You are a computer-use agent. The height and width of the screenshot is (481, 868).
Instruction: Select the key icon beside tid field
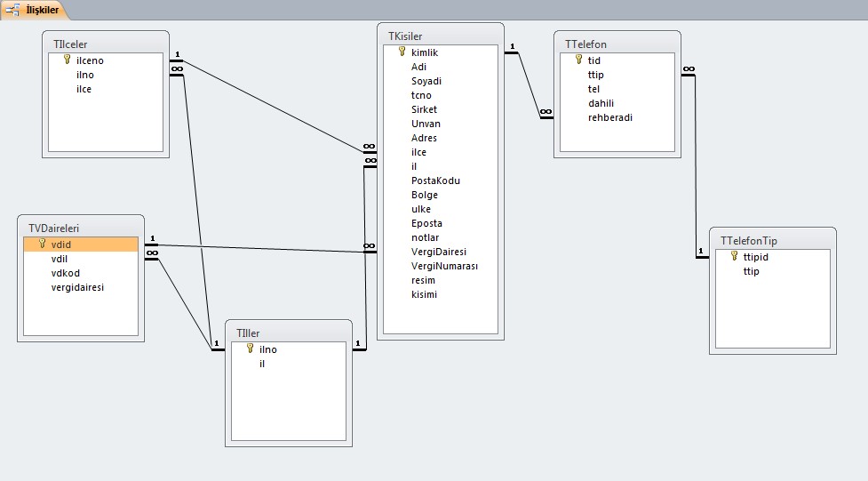(x=578, y=60)
